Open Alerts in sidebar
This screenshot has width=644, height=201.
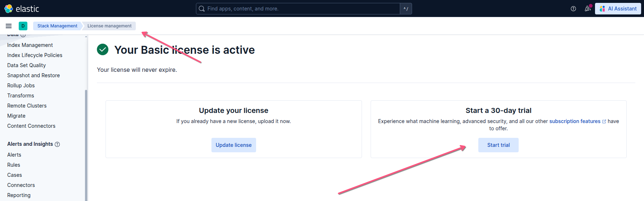pos(14,155)
